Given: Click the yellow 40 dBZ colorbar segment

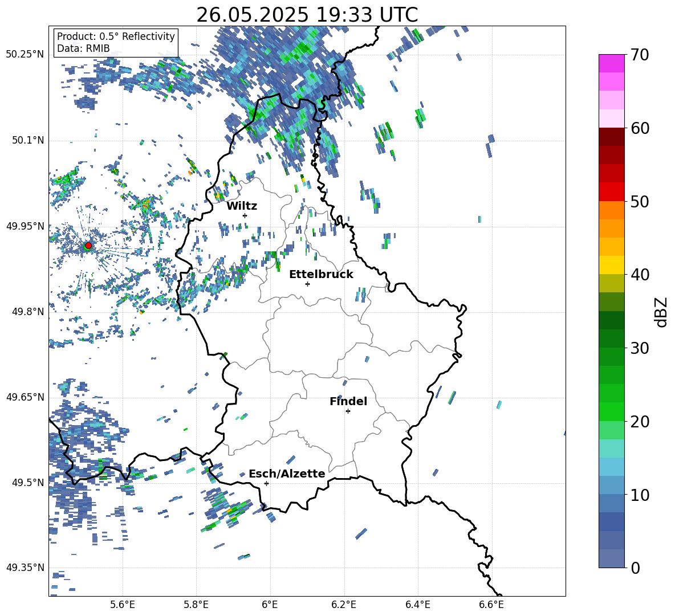Looking at the screenshot, I should click(x=612, y=265).
